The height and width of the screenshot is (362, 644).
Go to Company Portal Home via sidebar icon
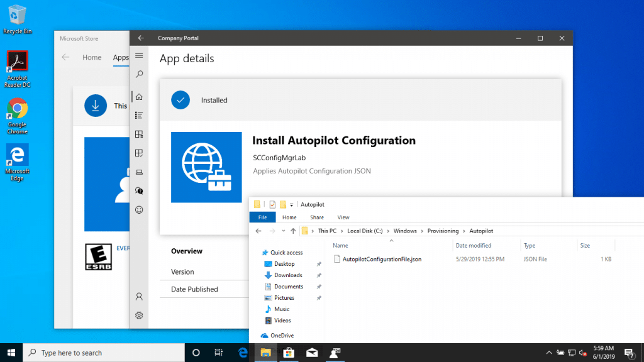[x=139, y=96]
